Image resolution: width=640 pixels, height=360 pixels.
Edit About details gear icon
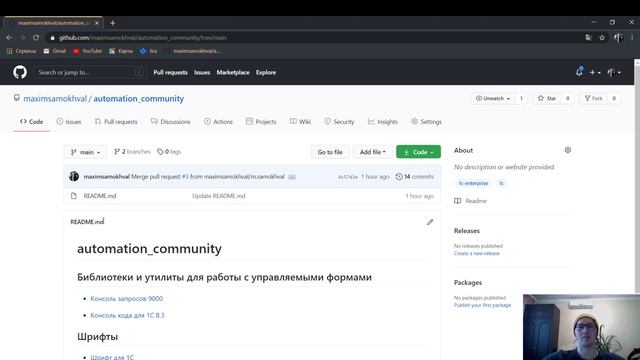tap(568, 150)
